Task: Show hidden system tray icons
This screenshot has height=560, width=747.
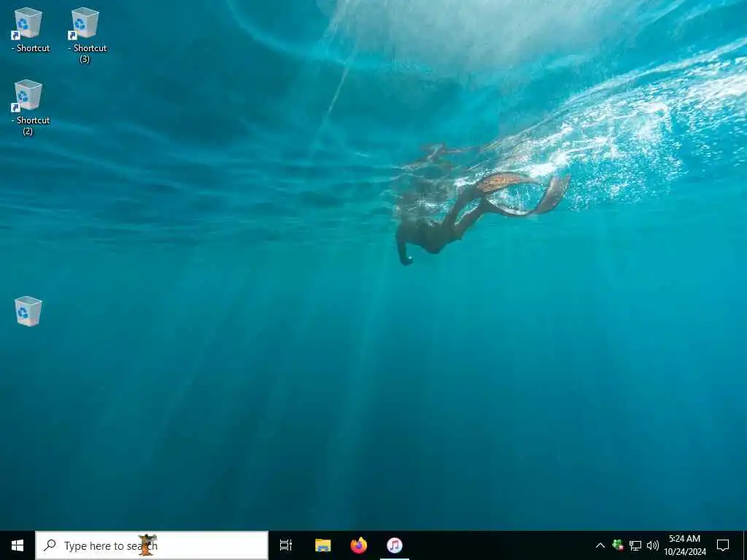Action: tap(600, 545)
